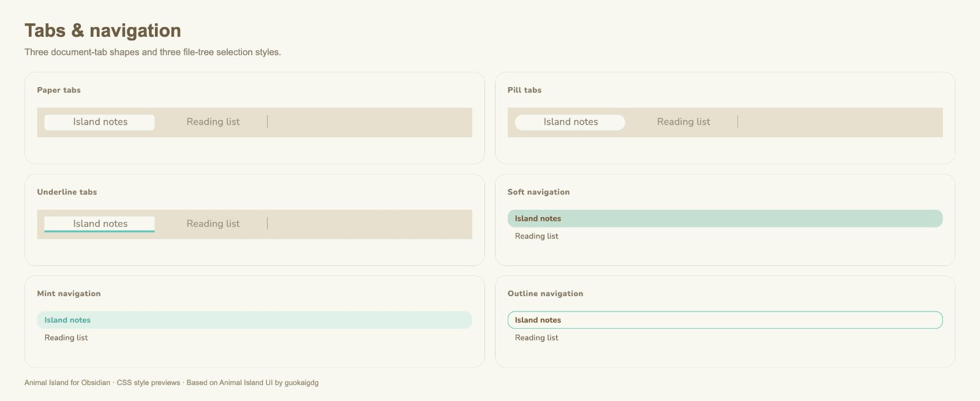Select the Island notes tab in Pill tabs
The height and width of the screenshot is (401, 980).
(x=570, y=122)
